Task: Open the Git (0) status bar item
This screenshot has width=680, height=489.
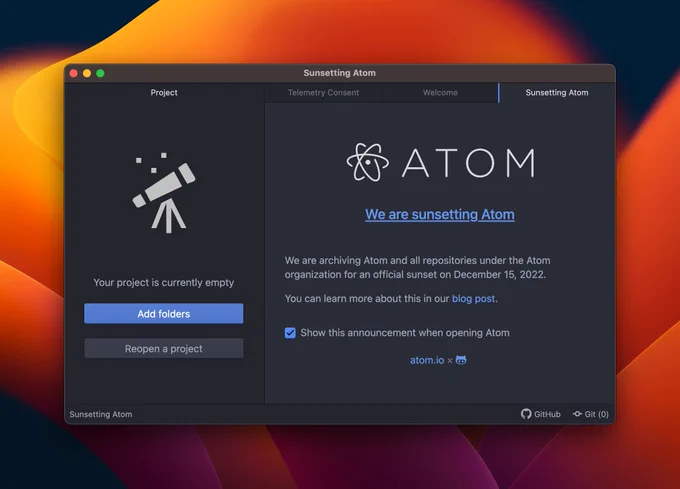Action: point(591,414)
